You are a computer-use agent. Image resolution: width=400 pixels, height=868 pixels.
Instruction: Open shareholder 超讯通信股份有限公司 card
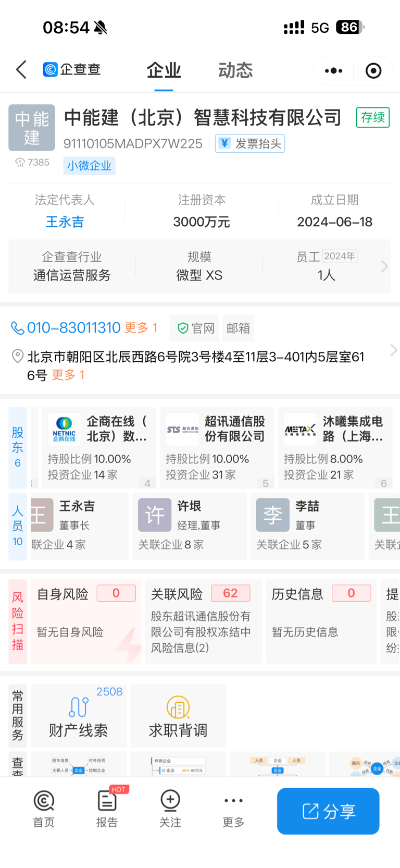tap(217, 448)
